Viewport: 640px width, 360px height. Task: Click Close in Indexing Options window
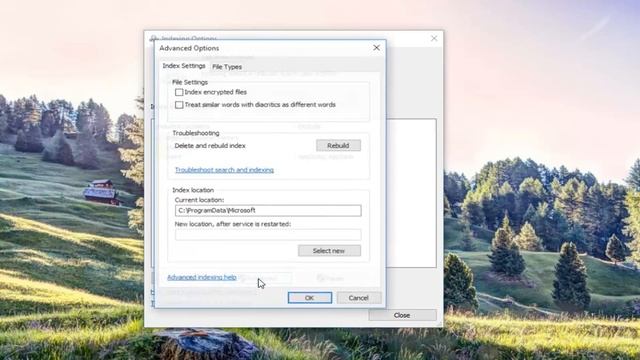click(x=402, y=315)
